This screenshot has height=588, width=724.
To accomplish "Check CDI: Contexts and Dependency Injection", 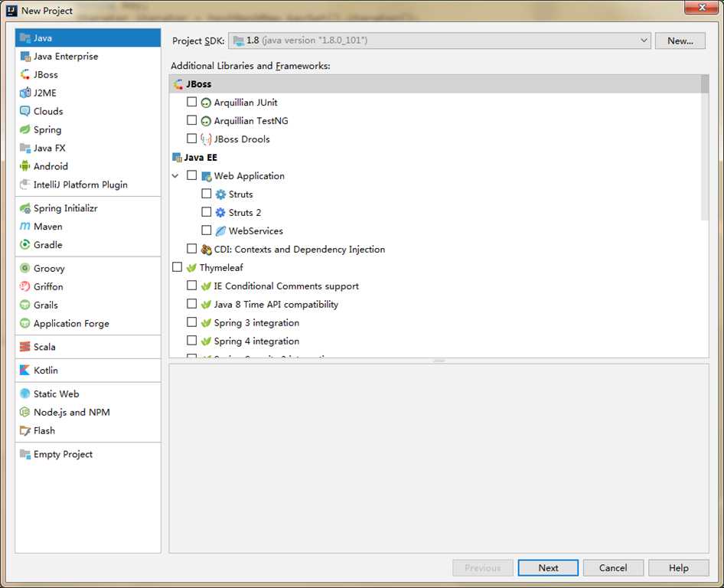I will (191, 249).
